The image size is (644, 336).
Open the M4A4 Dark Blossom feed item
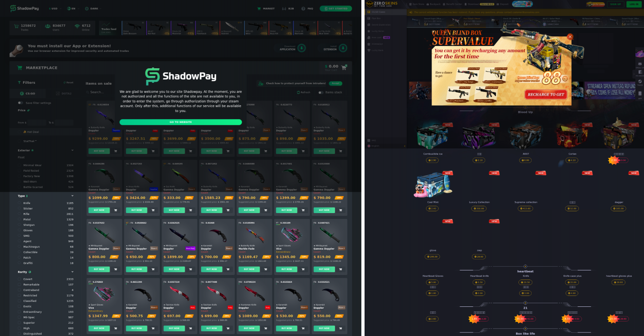coord(132,28)
